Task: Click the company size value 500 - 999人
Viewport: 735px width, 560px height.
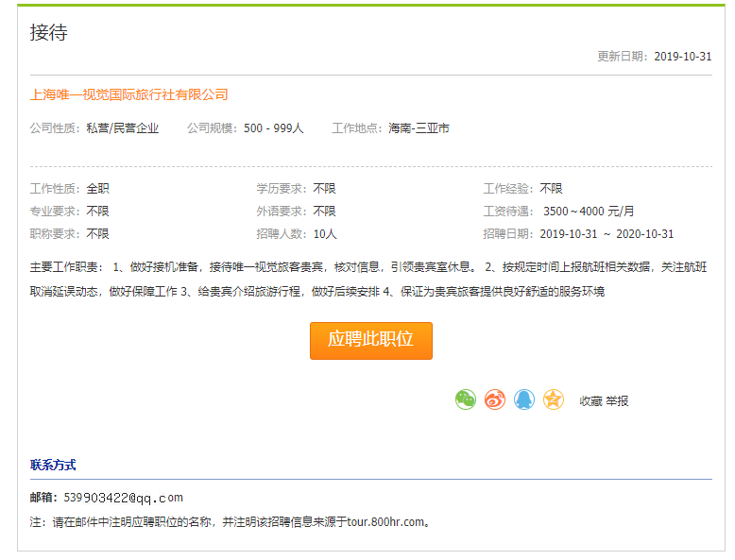Action: [274, 127]
